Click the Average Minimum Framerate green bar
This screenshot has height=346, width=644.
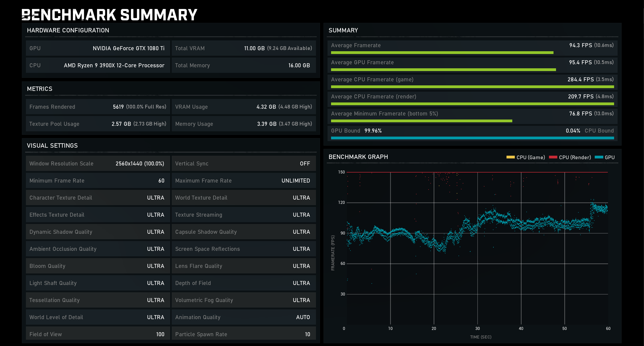421,121
